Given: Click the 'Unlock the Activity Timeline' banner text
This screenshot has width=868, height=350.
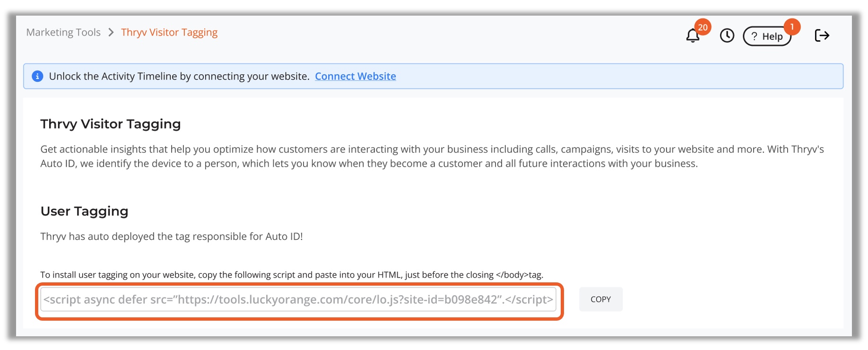Looking at the screenshot, I should [179, 76].
